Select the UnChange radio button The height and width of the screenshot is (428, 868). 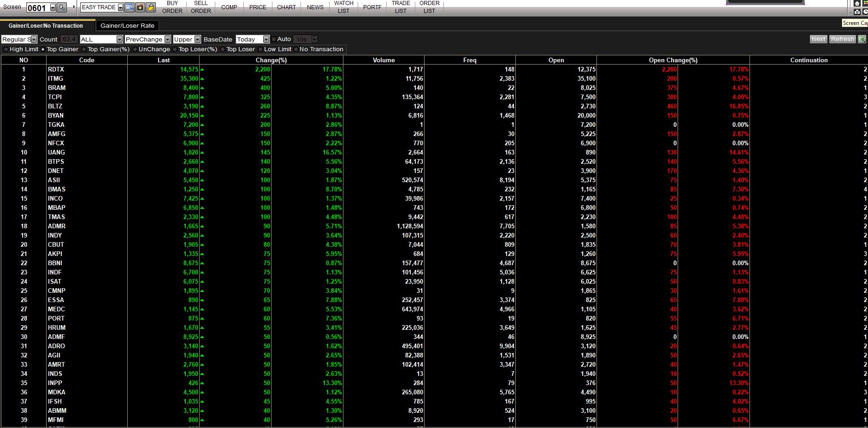pyautogui.click(x=135, y=49)
